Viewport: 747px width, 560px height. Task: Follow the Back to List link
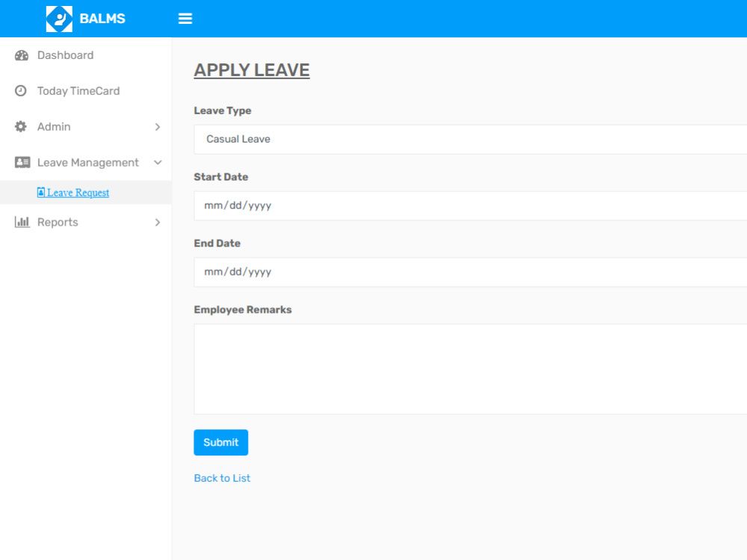click(x=222, y=478)
